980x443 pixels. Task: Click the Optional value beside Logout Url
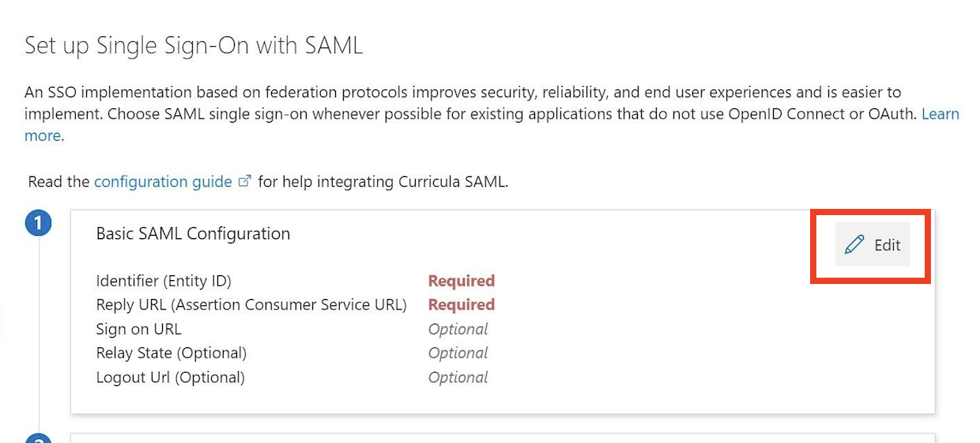coord(458,377)
